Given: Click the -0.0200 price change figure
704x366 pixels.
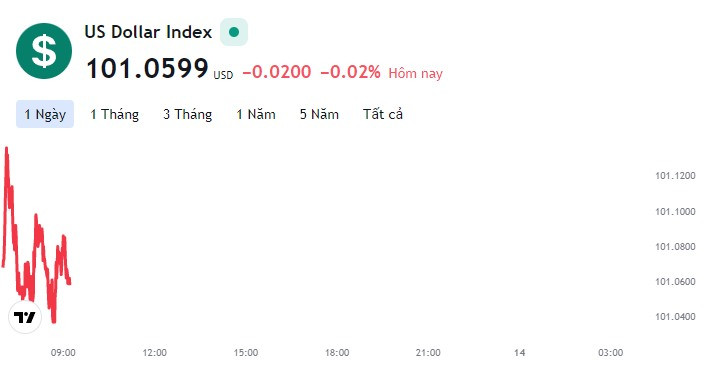Looking at the screenshot, I should point(277,72).
